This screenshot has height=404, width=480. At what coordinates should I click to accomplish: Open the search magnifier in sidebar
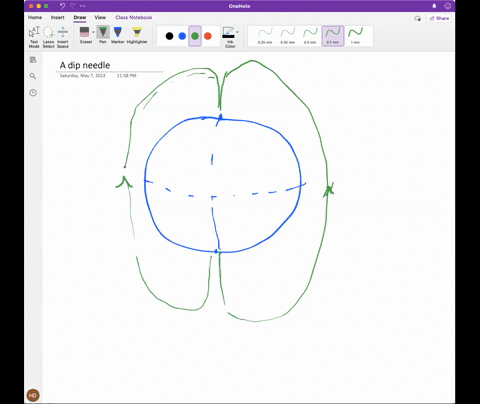(x=33, y=76)
